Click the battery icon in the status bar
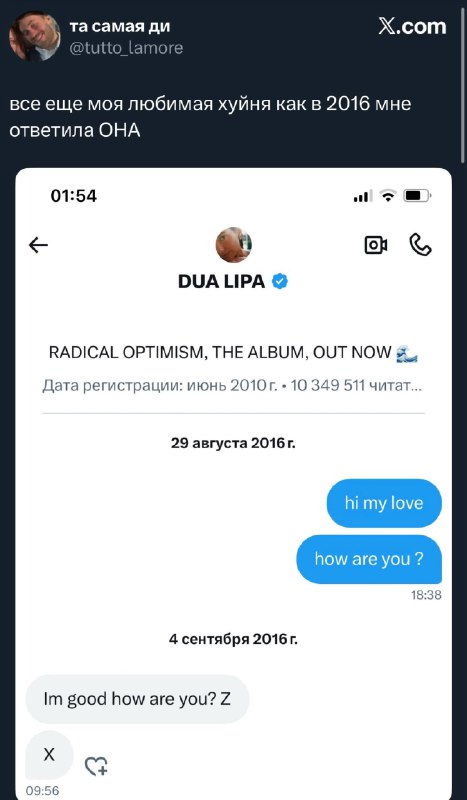Image resolution: width=467 pixels, height=800 pixels. [417, 195]
